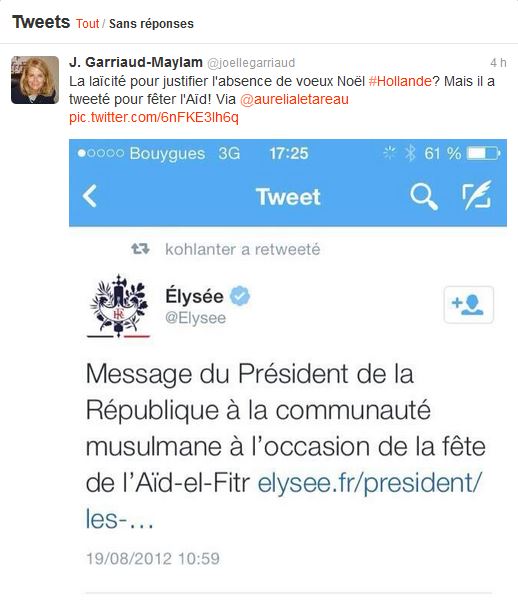Viewport: 518px width, 600px height.
Task: Open the #Hollande hashtag
Action: 400,81
